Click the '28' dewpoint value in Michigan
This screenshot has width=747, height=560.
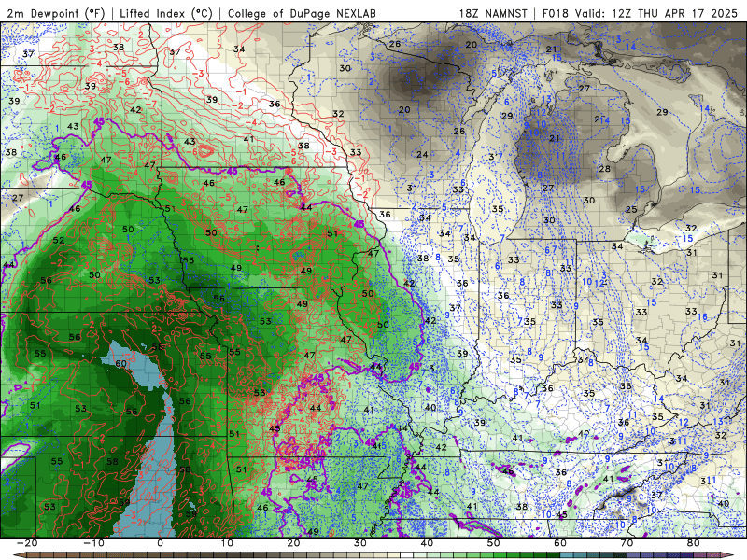click(x=604, y=169)
